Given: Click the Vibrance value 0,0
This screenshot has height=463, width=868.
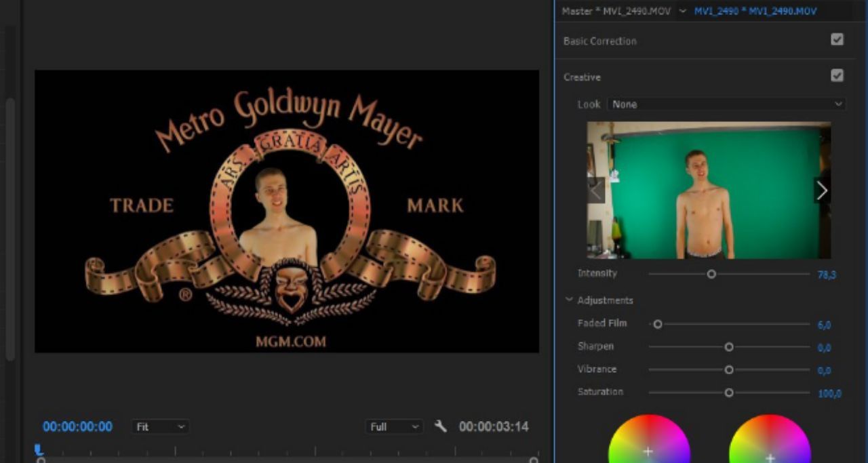Looking at the screenshot, I should point(824,371).
